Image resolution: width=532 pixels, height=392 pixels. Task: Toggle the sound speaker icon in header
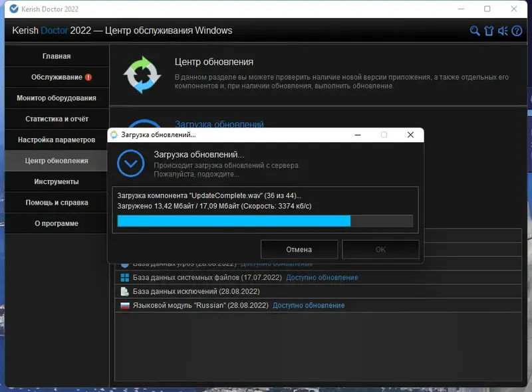coord(503,31)
